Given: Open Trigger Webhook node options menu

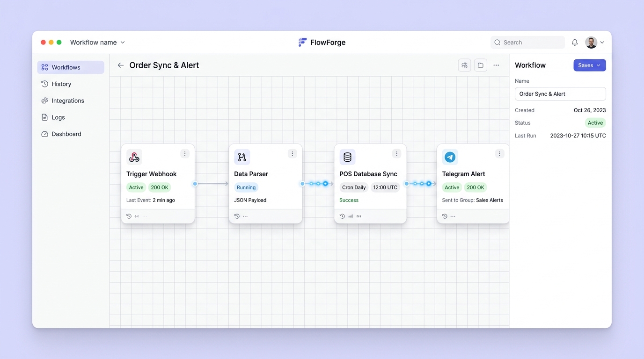Looking at the screenshot, I should [x=185, y=154].
